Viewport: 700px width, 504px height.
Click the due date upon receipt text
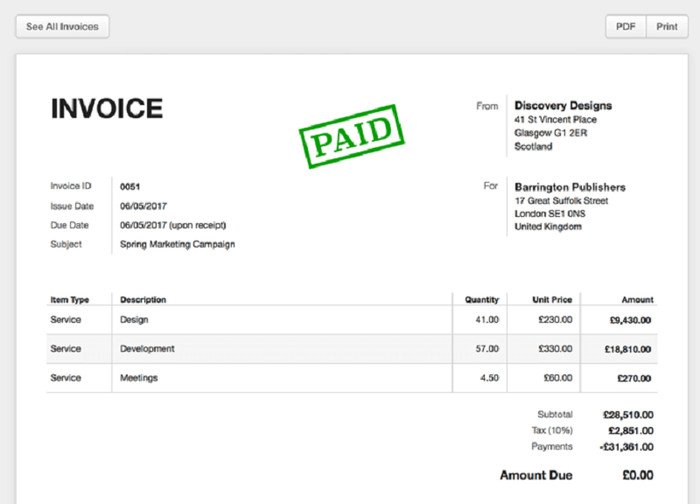click(x=173, y=225)
